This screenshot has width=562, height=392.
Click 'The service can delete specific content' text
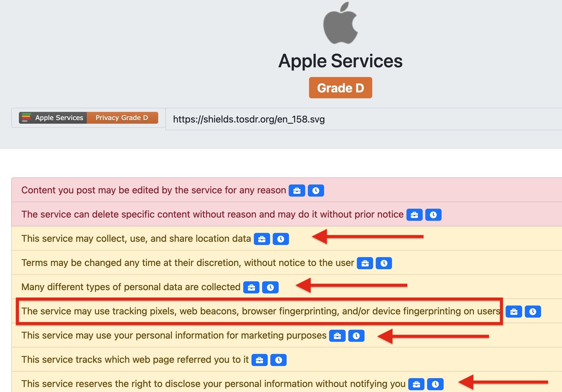click(213, 214)
